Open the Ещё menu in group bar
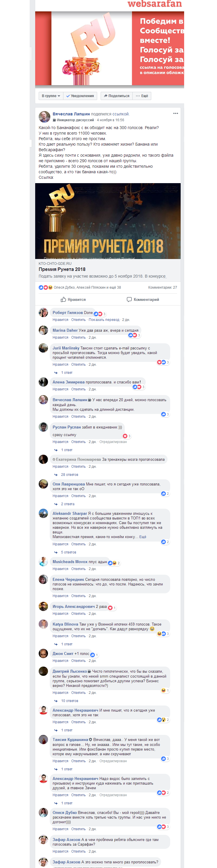 (x=142, y=96)
